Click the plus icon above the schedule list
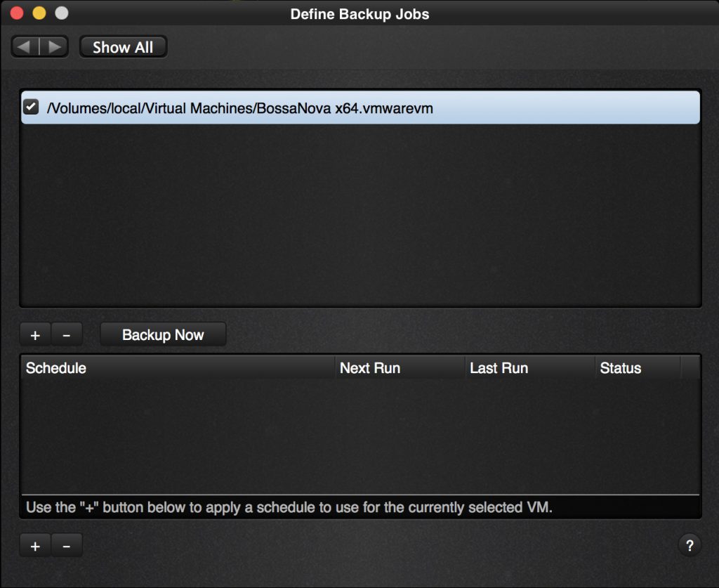The height and width of the screenshot is (588, 719). pyautogui.click(x=34, y=334)
